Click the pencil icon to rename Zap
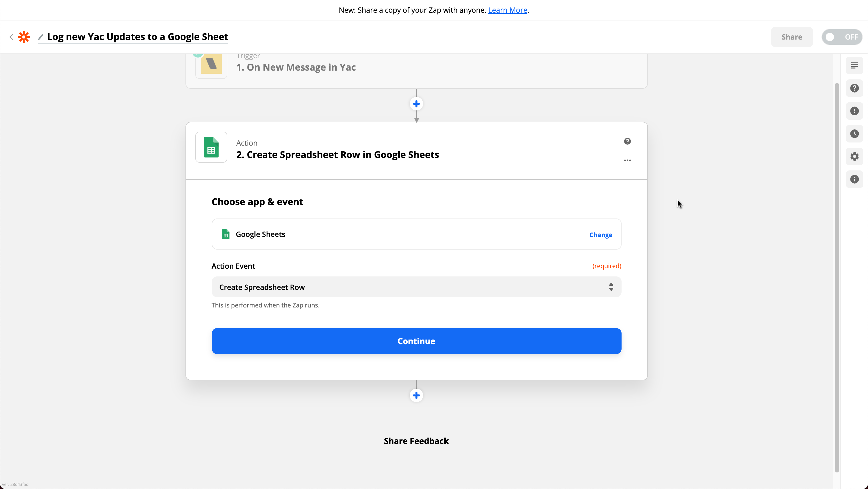Viewport: 868px width, 489px height. point(41,37)
